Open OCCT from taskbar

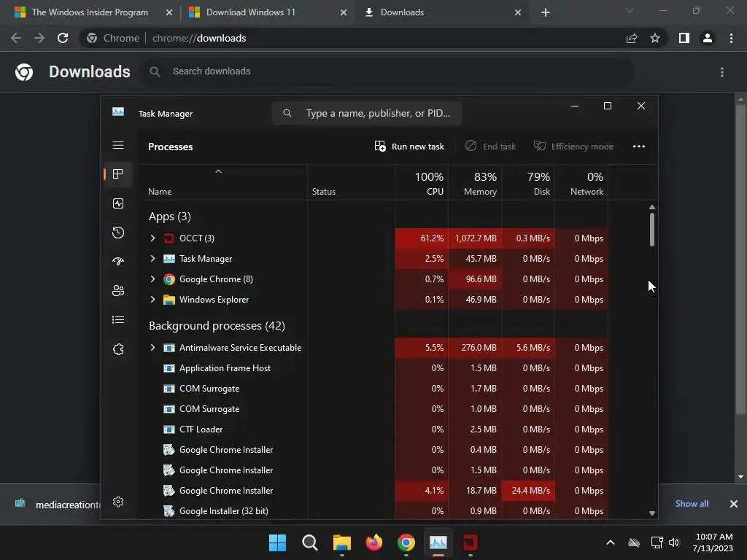pos(471,542)
